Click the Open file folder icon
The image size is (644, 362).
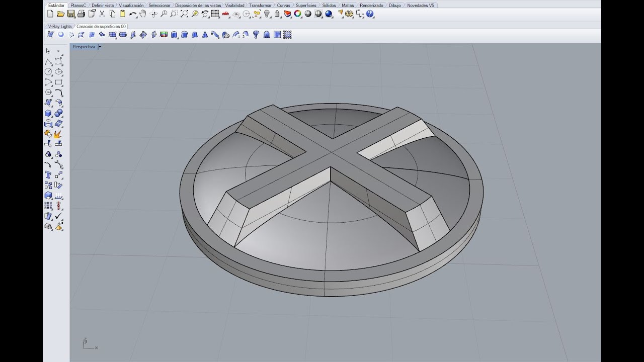(60, 14)
